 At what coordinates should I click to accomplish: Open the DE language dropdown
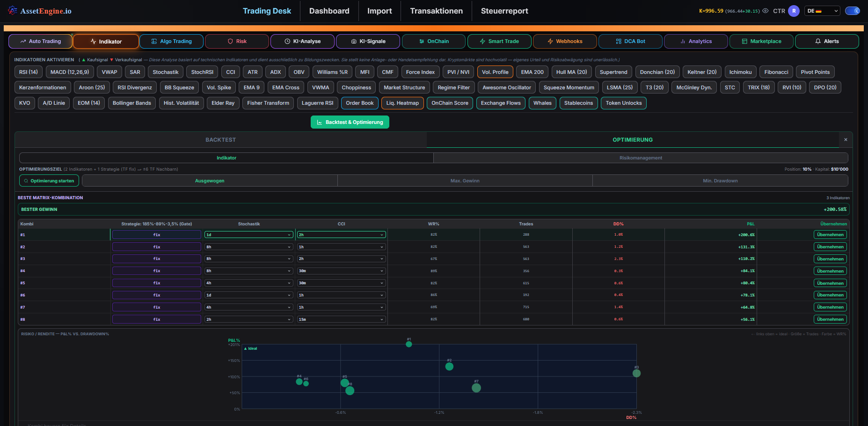coord(822,11)
